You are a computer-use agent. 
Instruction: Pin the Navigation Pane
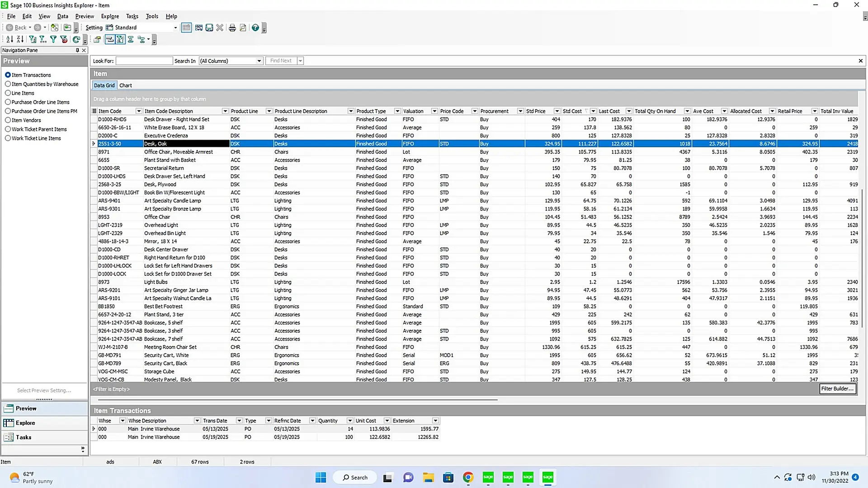click(77, 50)
